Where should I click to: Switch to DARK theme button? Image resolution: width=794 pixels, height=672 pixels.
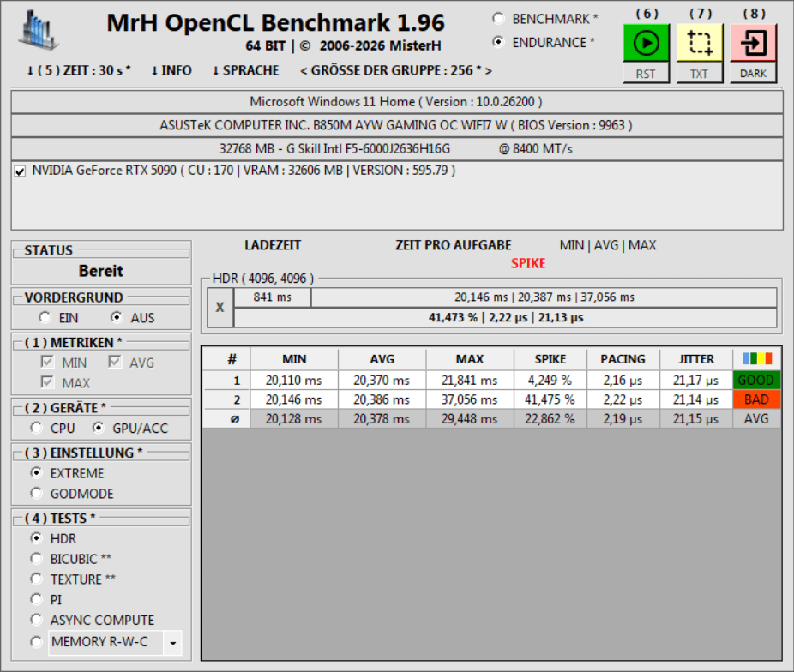tap(753, 74)
